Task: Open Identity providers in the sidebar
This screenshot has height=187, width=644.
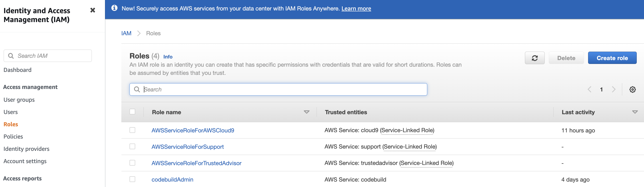Action: click(x=27, y=149)
